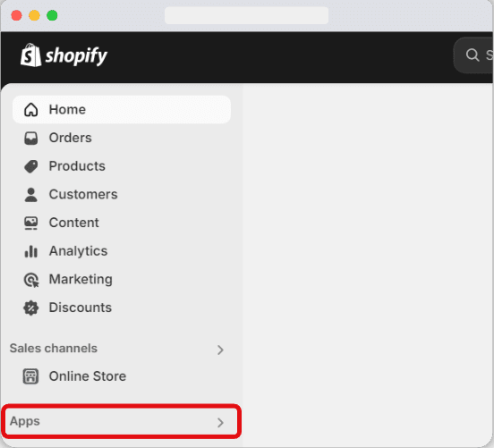Click the Apps heading label
Viewport: 494px width, 448px height.
24,421
